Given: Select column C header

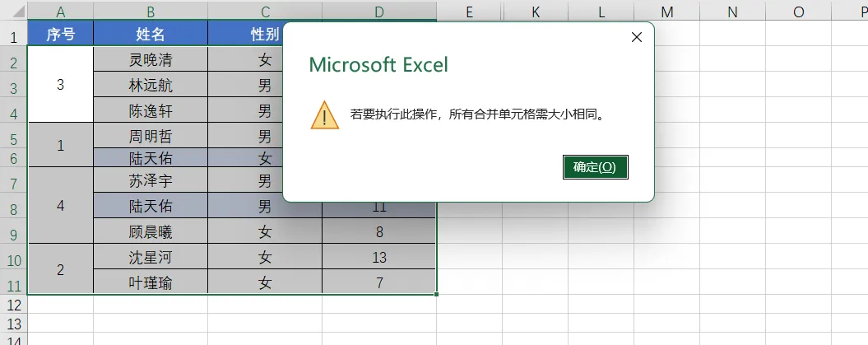Looking at the screenshot, I should (265, 12).
